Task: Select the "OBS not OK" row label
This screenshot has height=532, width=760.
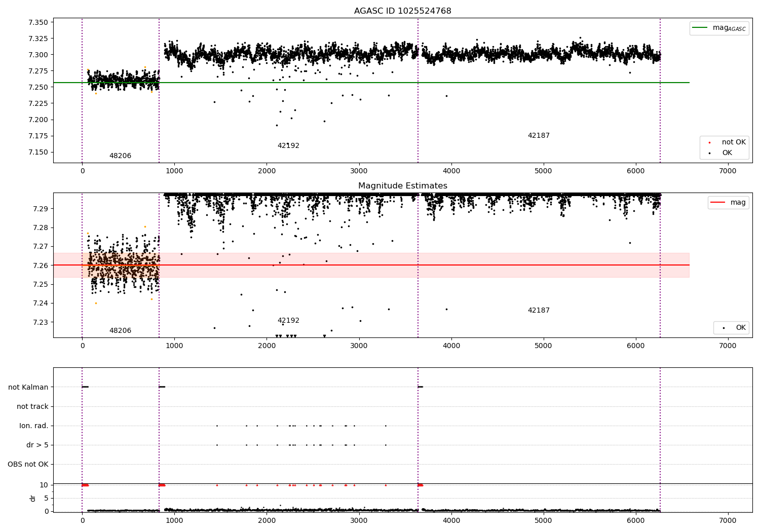Action: [28, 464]
